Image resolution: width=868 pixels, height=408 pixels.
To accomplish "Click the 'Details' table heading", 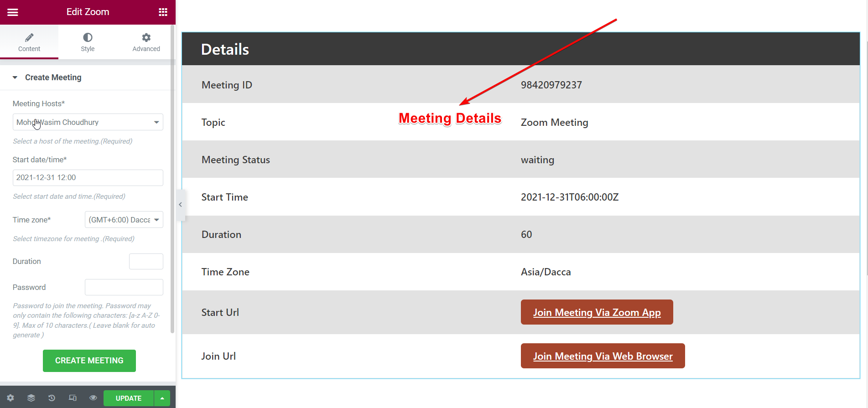I will (x=225, y=49).
